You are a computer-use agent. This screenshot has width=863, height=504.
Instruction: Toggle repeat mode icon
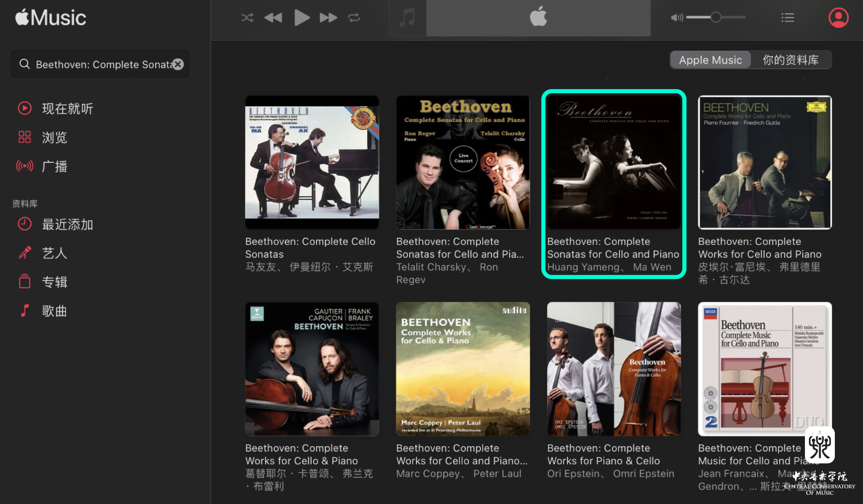[354, 18]
